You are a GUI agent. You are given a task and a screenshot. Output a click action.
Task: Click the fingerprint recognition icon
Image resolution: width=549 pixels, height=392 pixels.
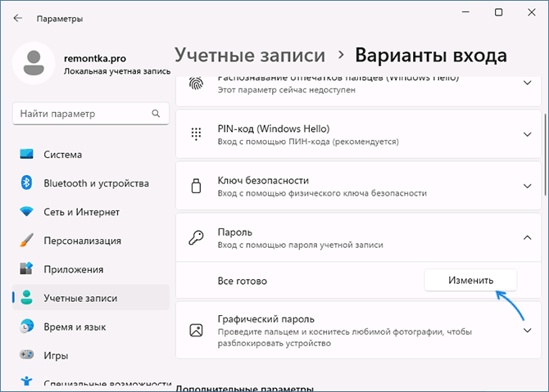coord(196,83)
